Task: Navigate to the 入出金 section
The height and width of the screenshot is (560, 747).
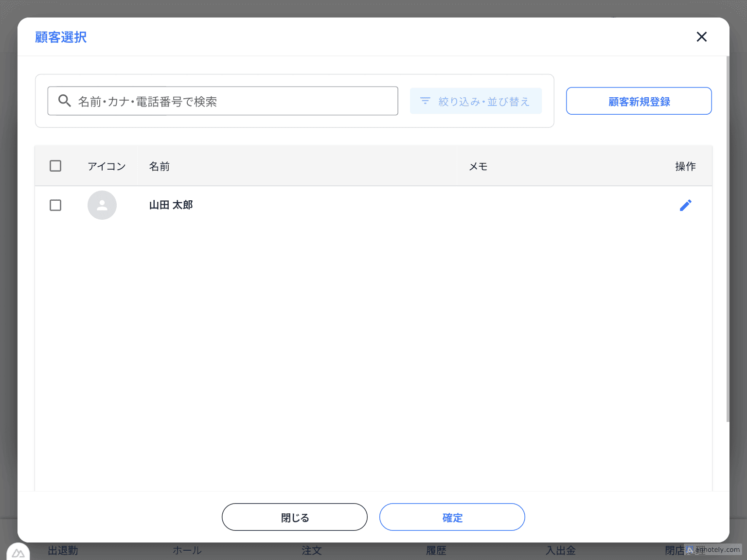Action: pos(560,550)
